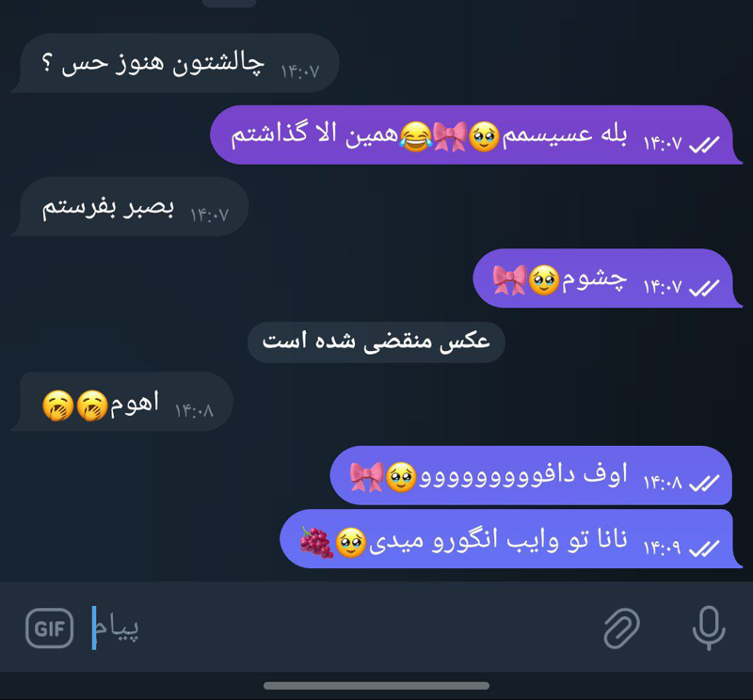This screenshot has width=753, height=700.
Task: Tap the 14:07 timestamp on چشوم message
Action: (663, 287)
